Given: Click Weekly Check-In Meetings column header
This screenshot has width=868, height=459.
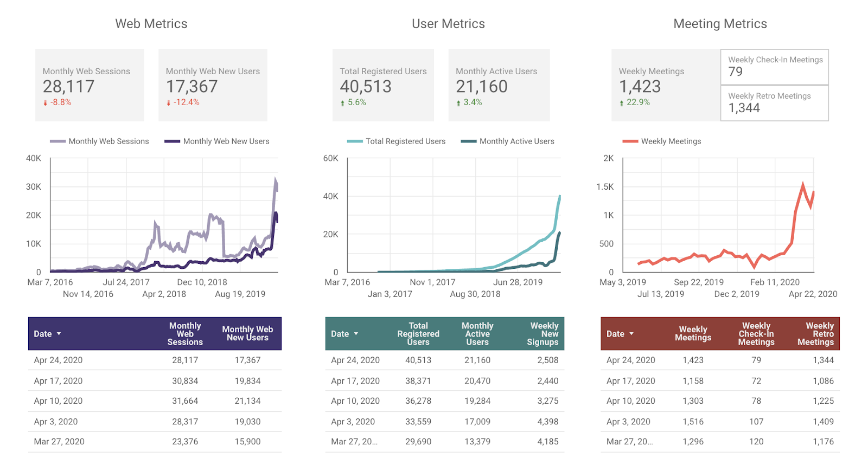Looking at the screenshot, I should coord(756,334).
